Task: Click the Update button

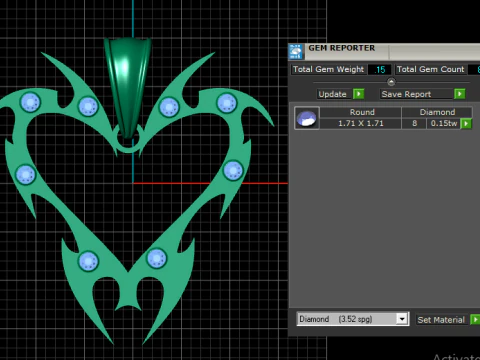Action: [334, 94]
